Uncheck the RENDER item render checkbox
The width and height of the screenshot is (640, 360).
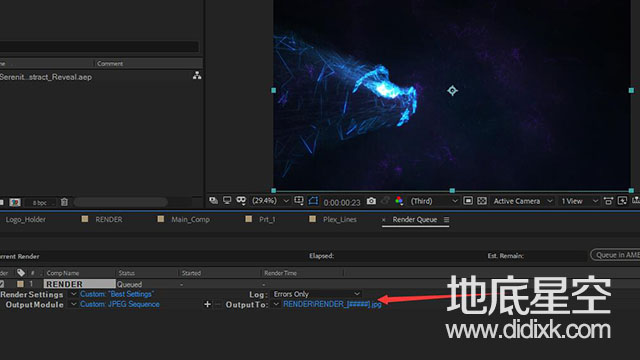pos(2,284)
